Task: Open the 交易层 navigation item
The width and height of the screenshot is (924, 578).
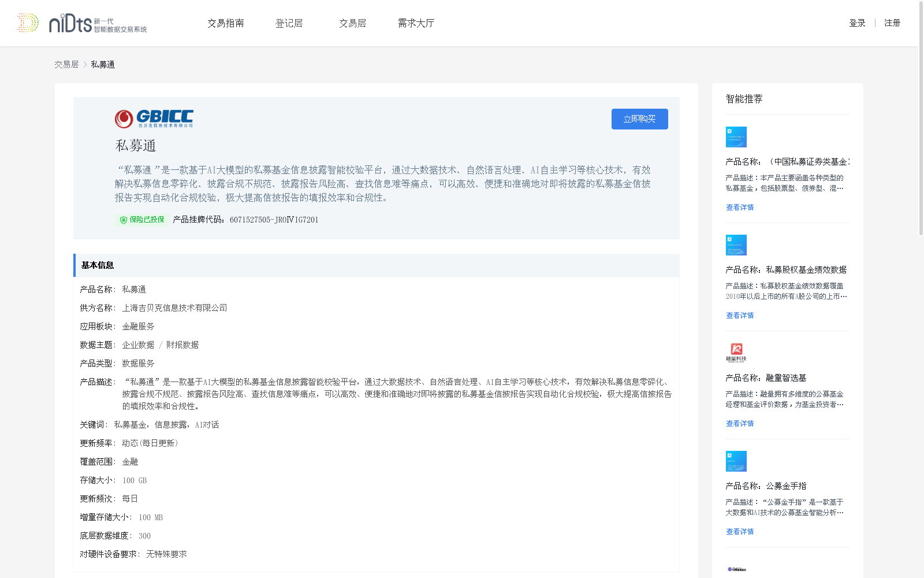Action: point(353,23)
